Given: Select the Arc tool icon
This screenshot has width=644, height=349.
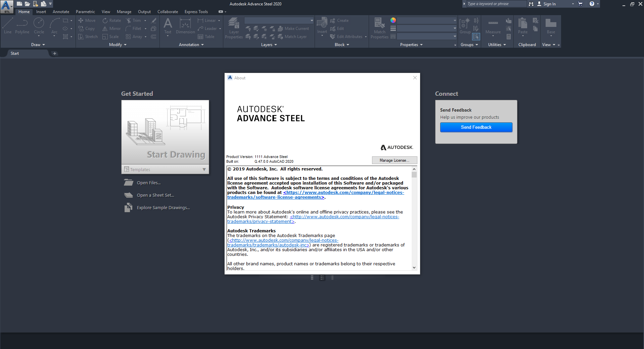Looking at the screenshot, I should pos(54,23).
